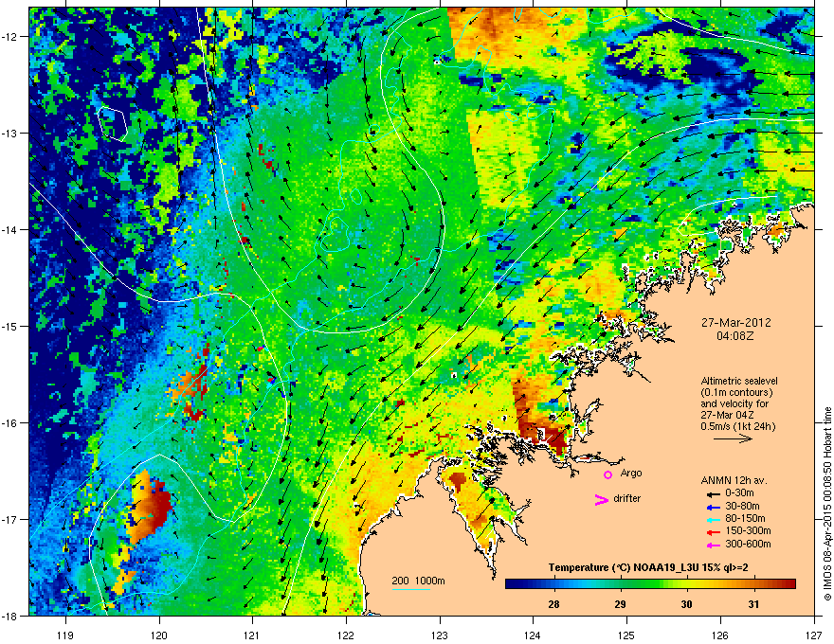Click the latitude label '-16'

pyautogui.click(x=10, y=423)
